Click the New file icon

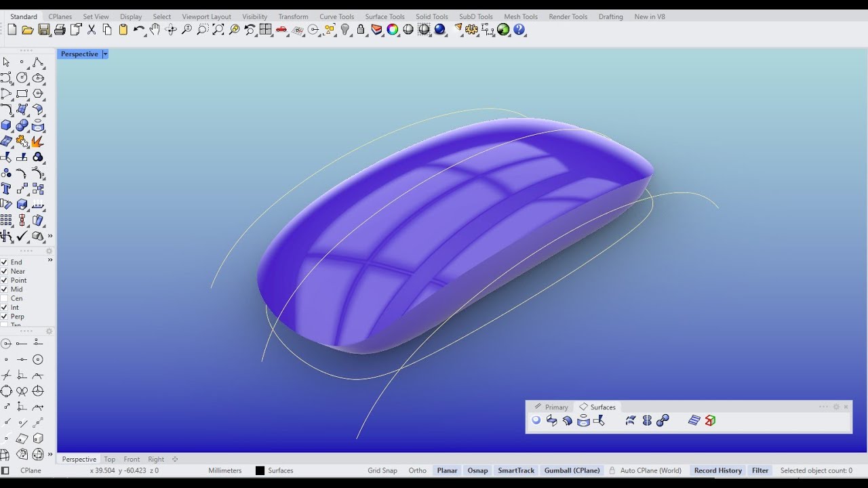click(12, 29)
